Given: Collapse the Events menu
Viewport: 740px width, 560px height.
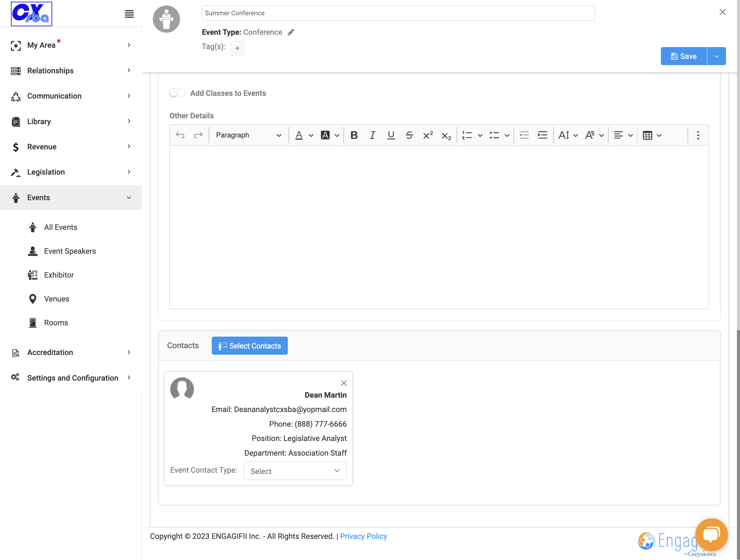Looking at the screenshot, I should click(71, 197).
